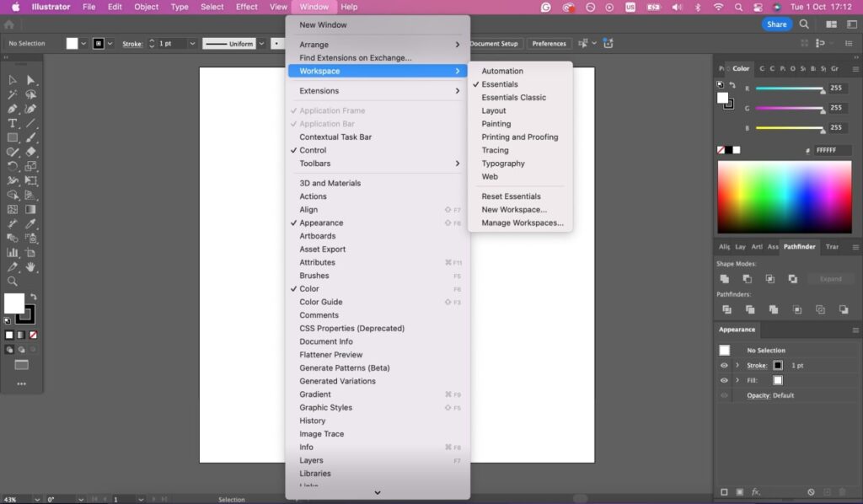Select the Rectangle tool
This screenshot has height=504, width=863.
click(12, 137)
